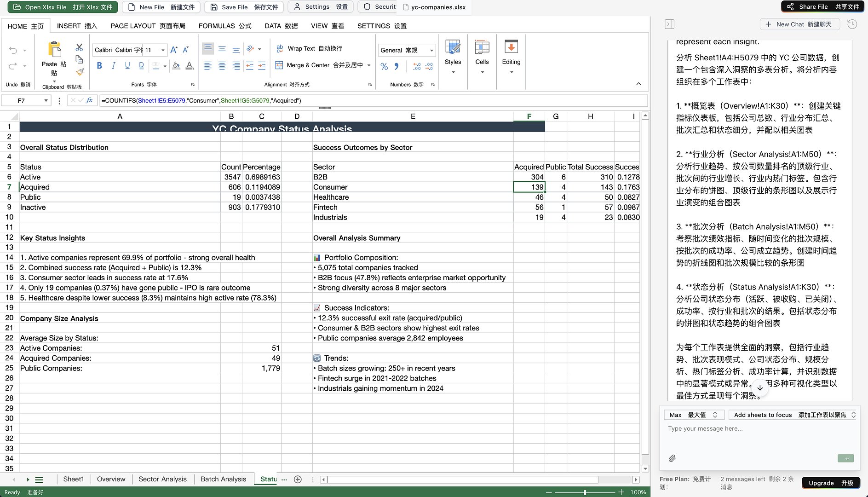Expand the Merge & Center dropdown arrow
The width and height of the screenshot is (868, 497).
coord(369,65)
